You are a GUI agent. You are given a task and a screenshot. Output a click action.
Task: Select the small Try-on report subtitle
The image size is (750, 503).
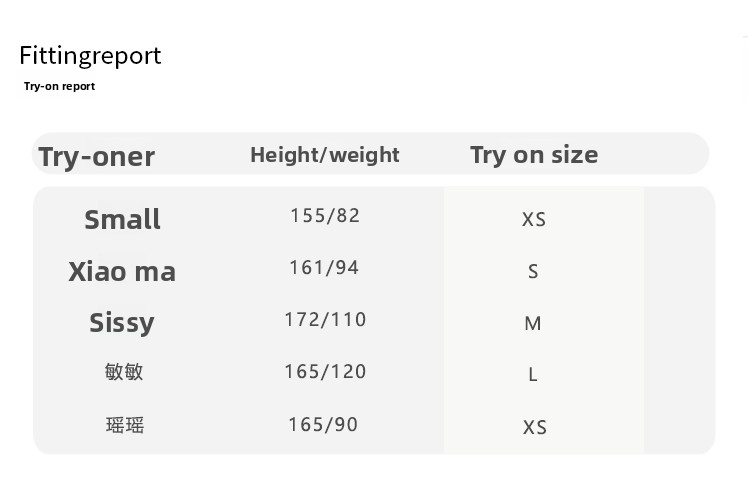point(59,87)
